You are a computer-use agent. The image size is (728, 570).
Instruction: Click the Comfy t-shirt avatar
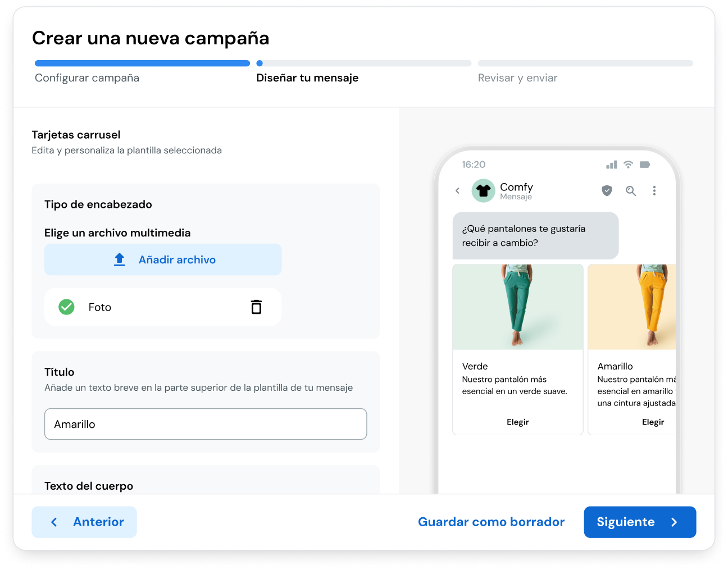pyautogui.click(x=483, y=191)
